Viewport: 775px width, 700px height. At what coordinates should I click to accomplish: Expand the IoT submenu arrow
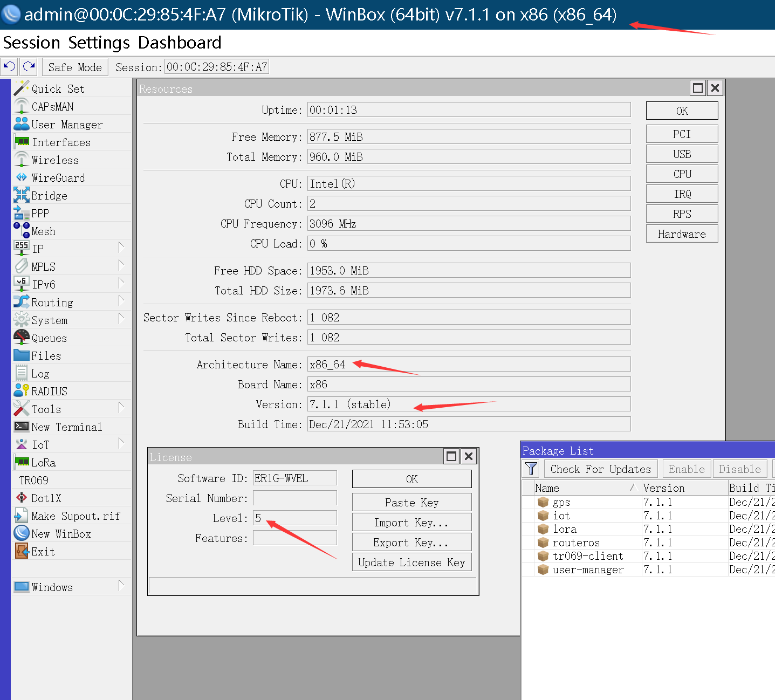point(121,444)
